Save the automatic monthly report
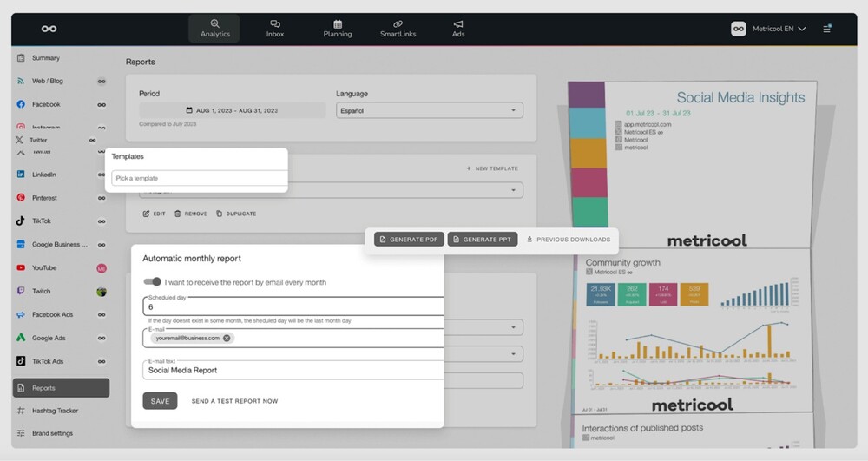Viewport: 868px width, 461px height. pos(160,401)
